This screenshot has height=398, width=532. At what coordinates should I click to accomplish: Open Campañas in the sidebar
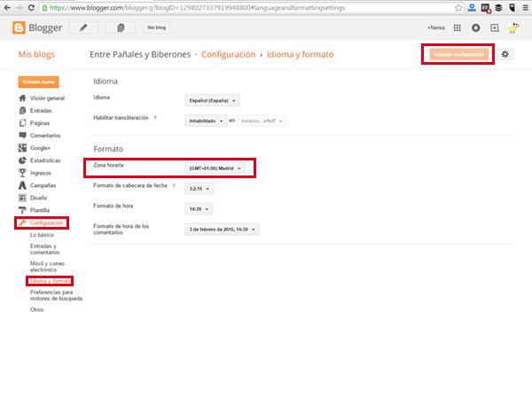coord(43,185)
